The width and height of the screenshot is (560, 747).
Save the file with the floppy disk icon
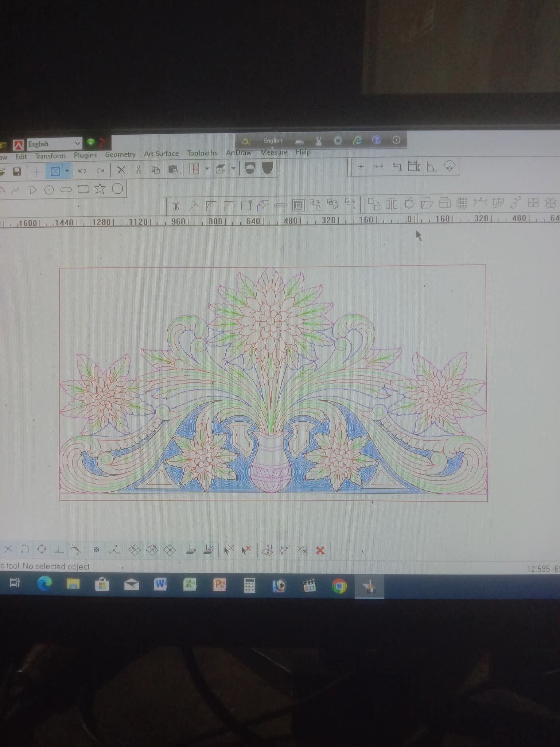17,171
